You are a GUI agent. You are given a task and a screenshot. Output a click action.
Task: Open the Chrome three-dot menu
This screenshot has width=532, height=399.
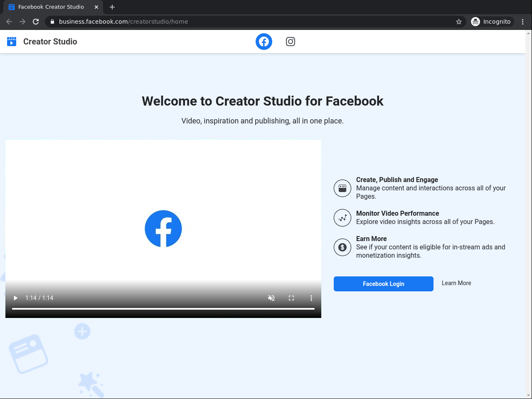(x=523, y=22)
